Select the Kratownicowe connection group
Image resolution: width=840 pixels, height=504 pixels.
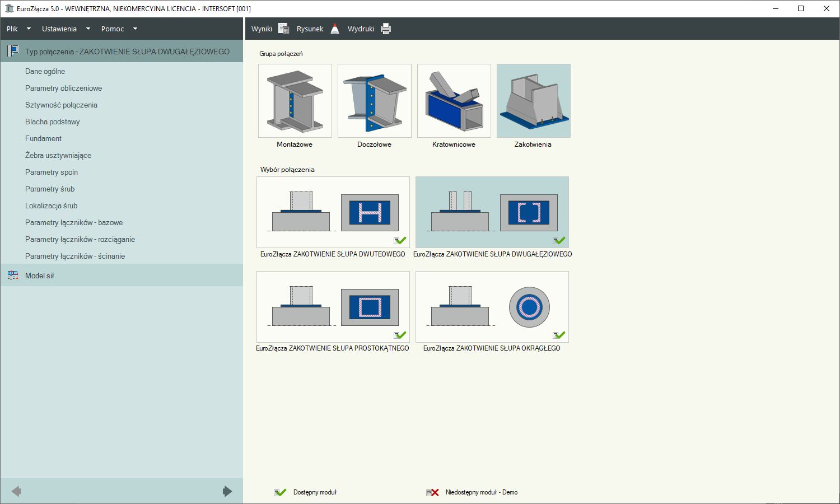[454, 101]
